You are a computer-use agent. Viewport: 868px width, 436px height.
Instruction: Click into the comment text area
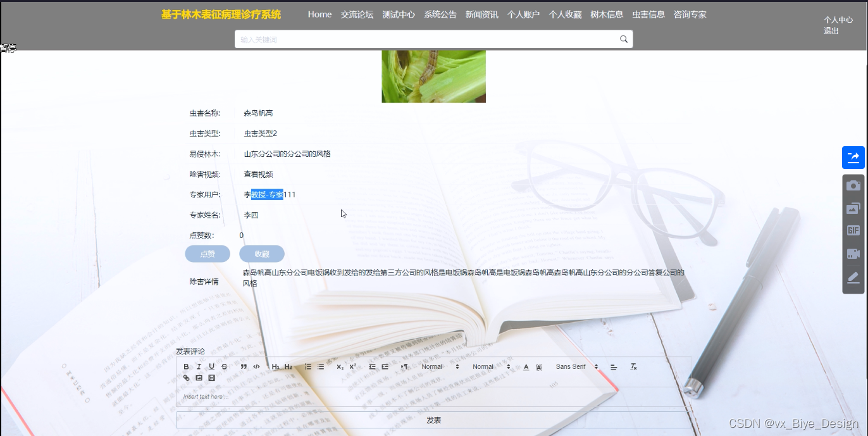point(433,397)
